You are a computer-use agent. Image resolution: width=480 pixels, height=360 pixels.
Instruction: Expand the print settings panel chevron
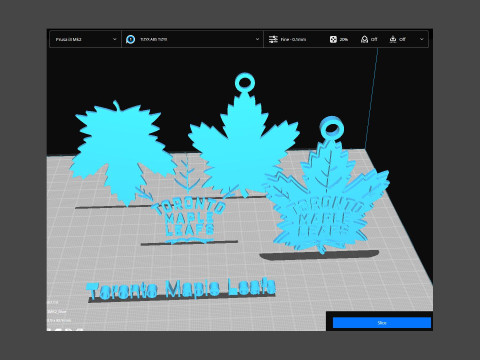(422, 39)
